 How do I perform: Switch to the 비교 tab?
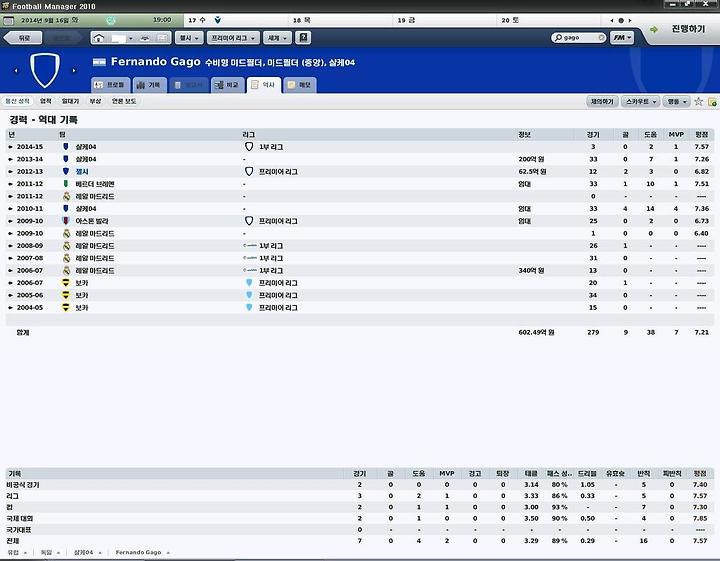227,85
